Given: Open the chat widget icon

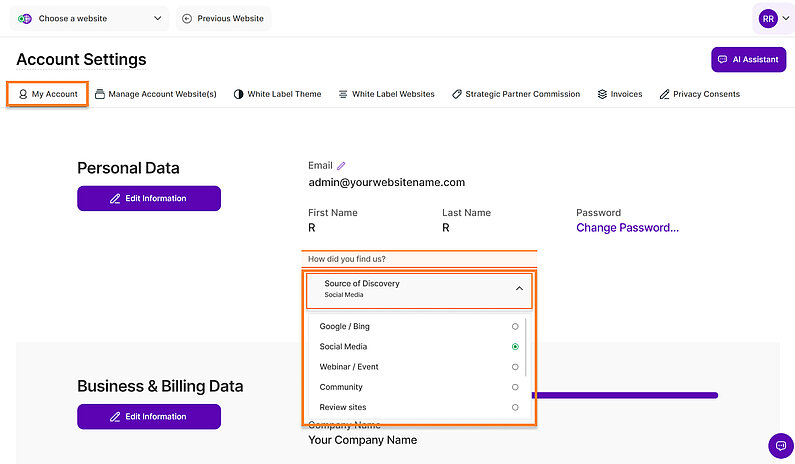Looking at the screenshot, I should tap(779, 445).
